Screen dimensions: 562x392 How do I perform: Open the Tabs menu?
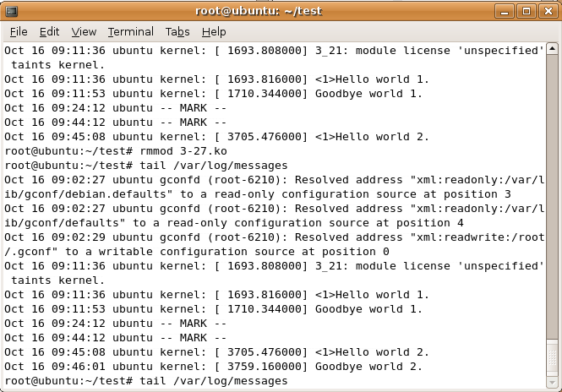pos(177,32)
